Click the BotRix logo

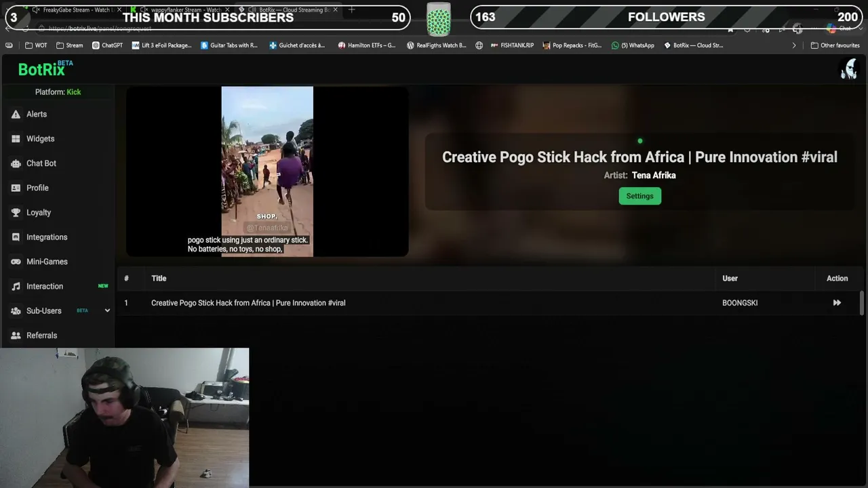coord(45,68)
